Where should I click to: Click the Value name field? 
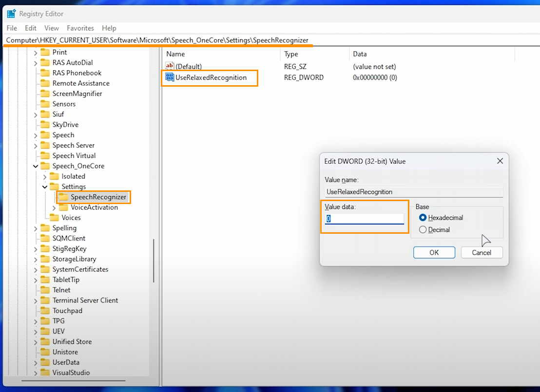click(x=414, y=192)
